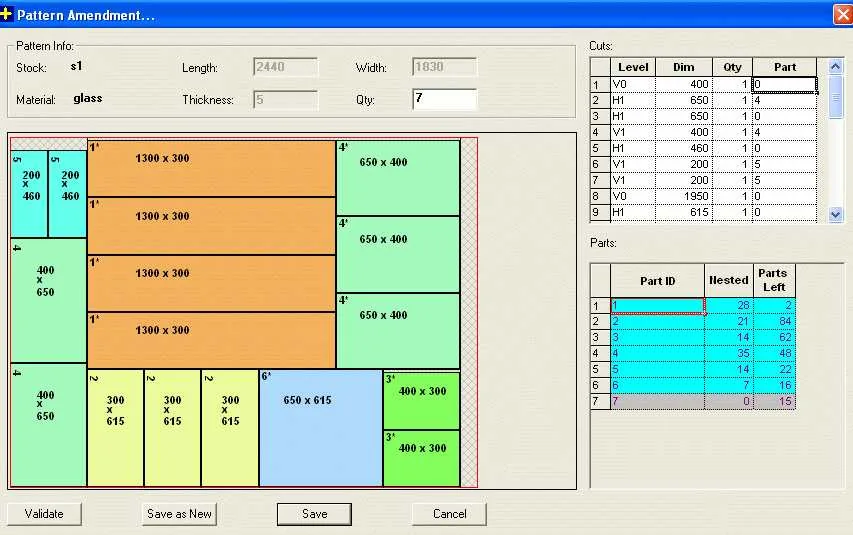Select the second cyan 200 x 460 panel
This screenshot has width=853, height=535.
point(68,194)
